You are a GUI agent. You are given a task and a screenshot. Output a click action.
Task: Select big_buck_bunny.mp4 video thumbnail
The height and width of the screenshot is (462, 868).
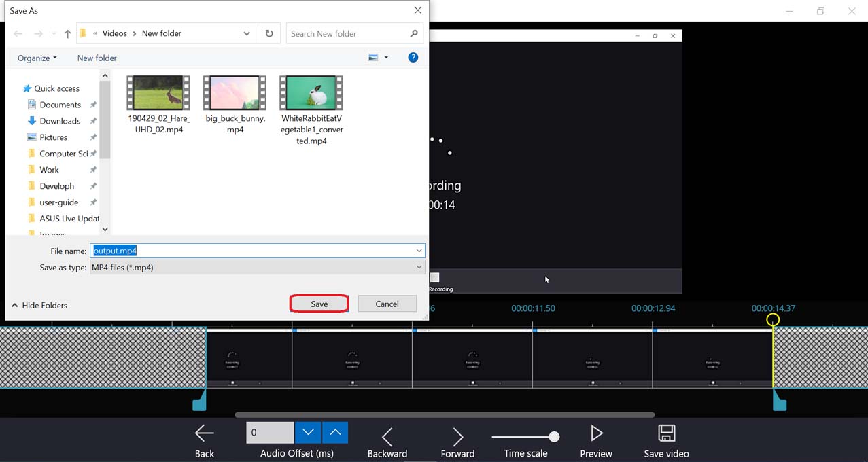pos(235,93)
